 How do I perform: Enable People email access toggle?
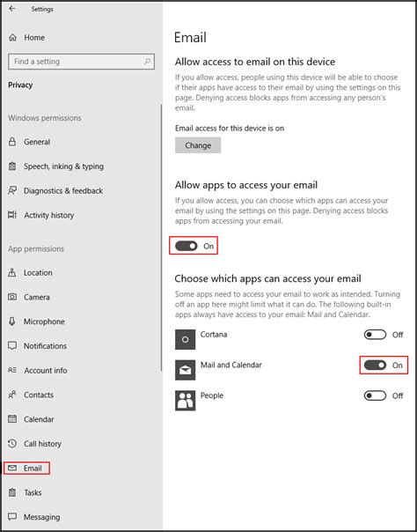[x=375, y=395]
